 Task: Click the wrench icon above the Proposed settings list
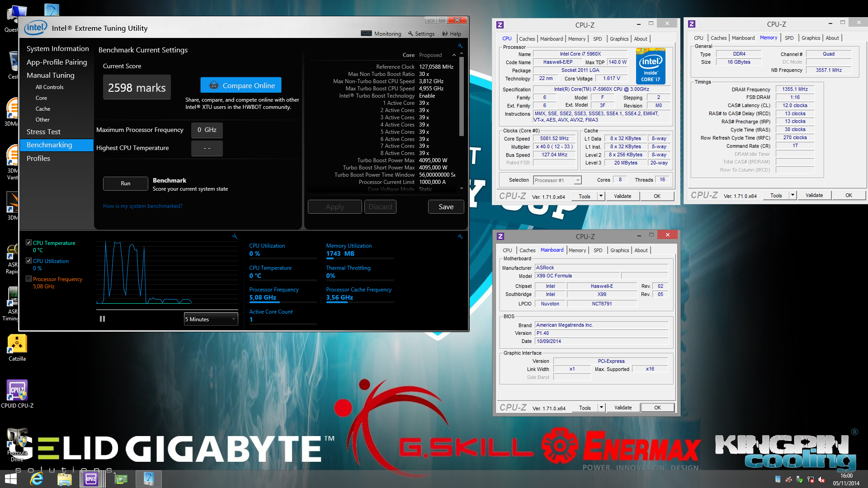(x=460, y=46)
